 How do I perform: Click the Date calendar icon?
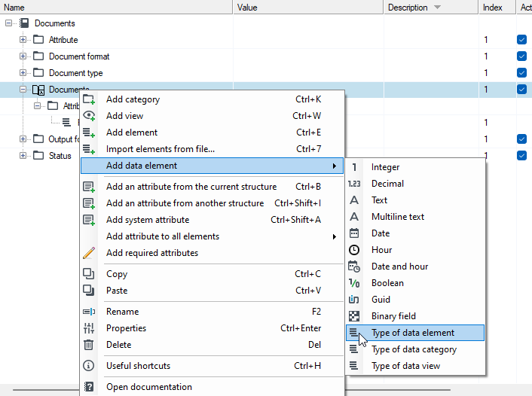(354, 233)
